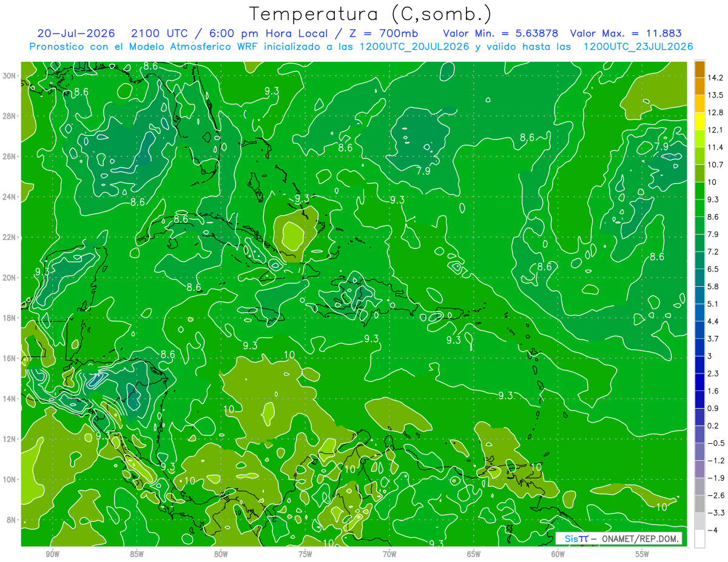Viewport: 728px width, 562px height.
Task: Click the "Valor Max. = 11.883" value
Action: [625, 33]
